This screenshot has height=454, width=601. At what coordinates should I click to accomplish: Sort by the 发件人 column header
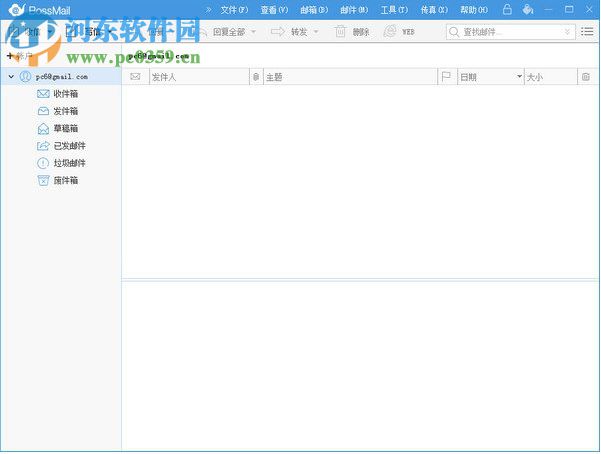(x=199, y=77)
